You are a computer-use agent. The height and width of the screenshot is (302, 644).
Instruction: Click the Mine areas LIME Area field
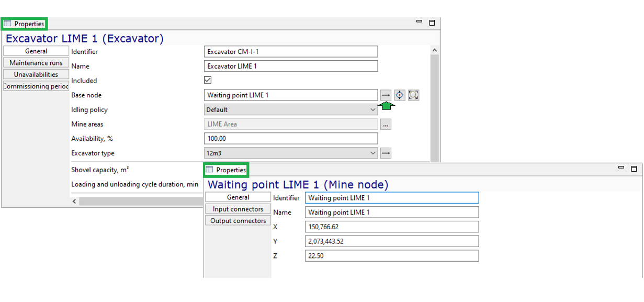pyautogui.click(x=291, y=124)
